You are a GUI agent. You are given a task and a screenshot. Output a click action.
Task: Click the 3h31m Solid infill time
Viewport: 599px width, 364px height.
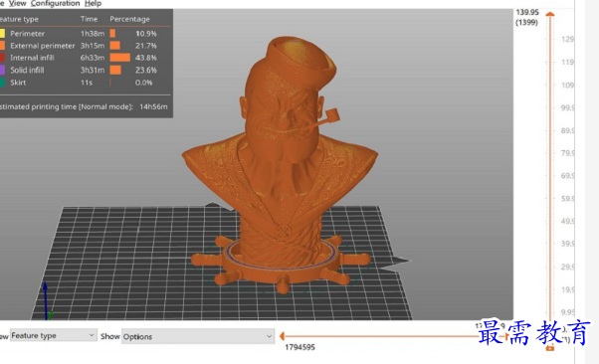point(93,71)
